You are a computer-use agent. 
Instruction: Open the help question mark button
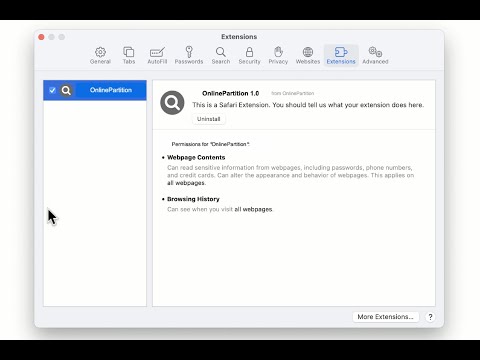pos(430,317)
